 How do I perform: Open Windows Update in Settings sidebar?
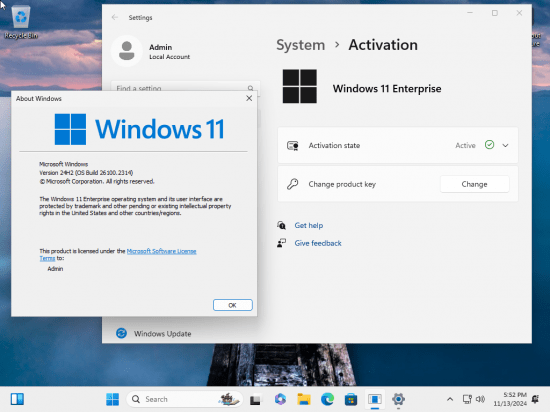click(x=162, y=333)
